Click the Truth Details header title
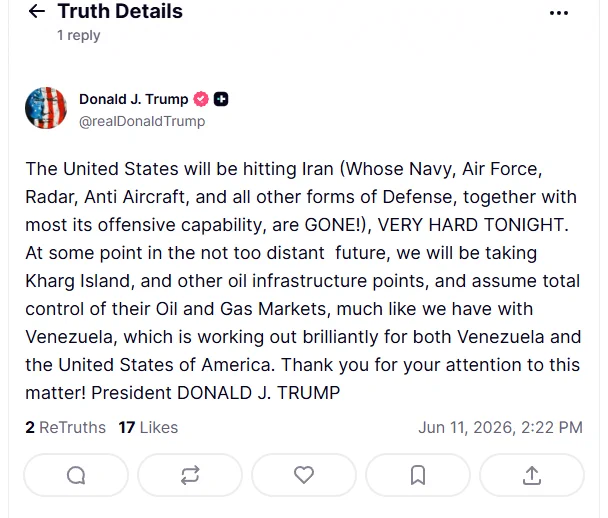 [120, 11]
